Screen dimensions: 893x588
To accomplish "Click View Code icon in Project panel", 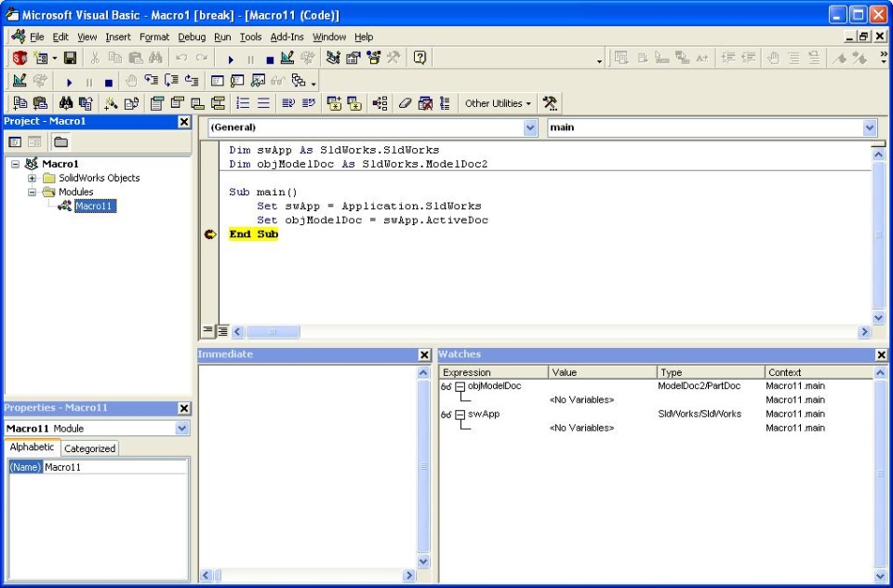I will pyautogui.click(x=15, y=141).
